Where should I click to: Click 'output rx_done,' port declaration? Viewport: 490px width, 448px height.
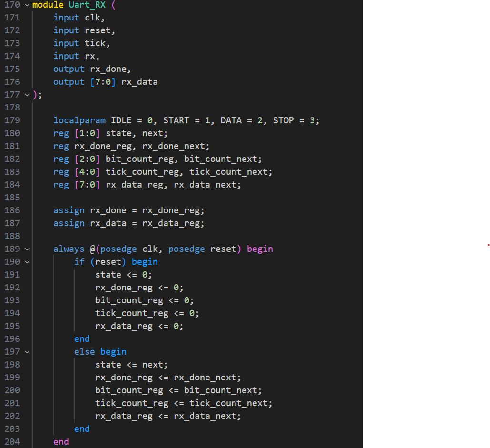pyautogui.click(x=92, y=69)
